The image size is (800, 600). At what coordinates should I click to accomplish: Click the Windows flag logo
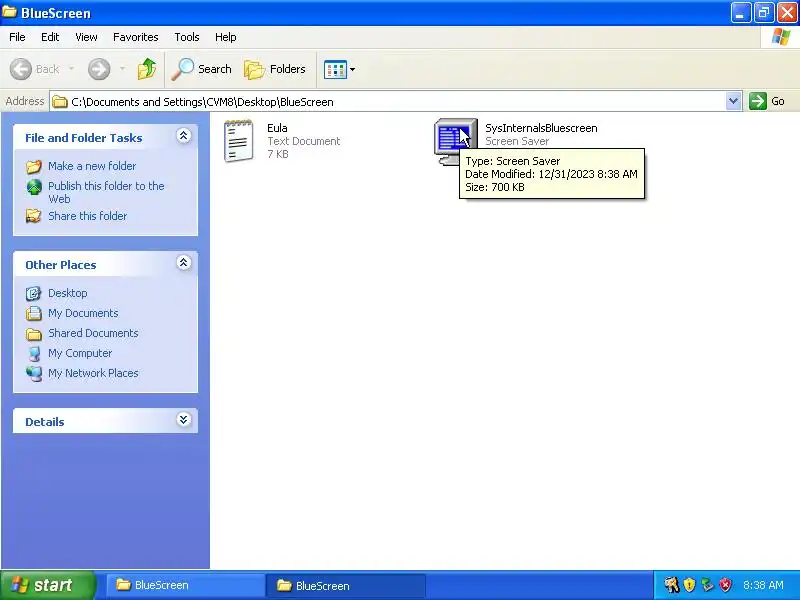pos(781,37)
